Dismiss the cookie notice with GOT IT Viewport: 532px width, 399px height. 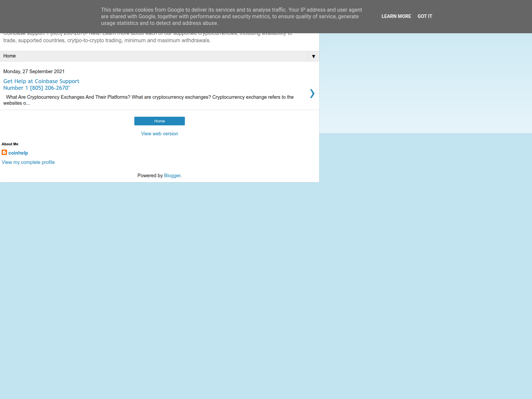pos(425,16)
